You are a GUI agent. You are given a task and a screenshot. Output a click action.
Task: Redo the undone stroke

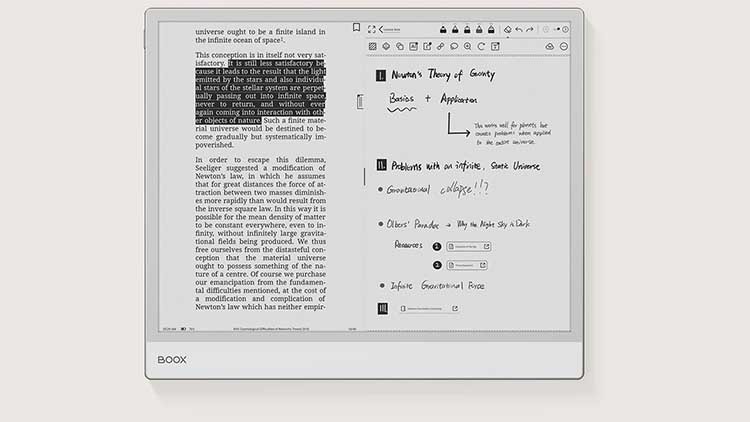coord(530,30)
